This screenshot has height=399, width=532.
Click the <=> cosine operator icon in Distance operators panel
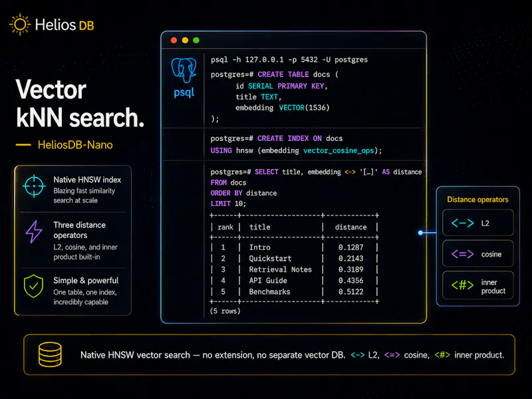tap(462, 254)
